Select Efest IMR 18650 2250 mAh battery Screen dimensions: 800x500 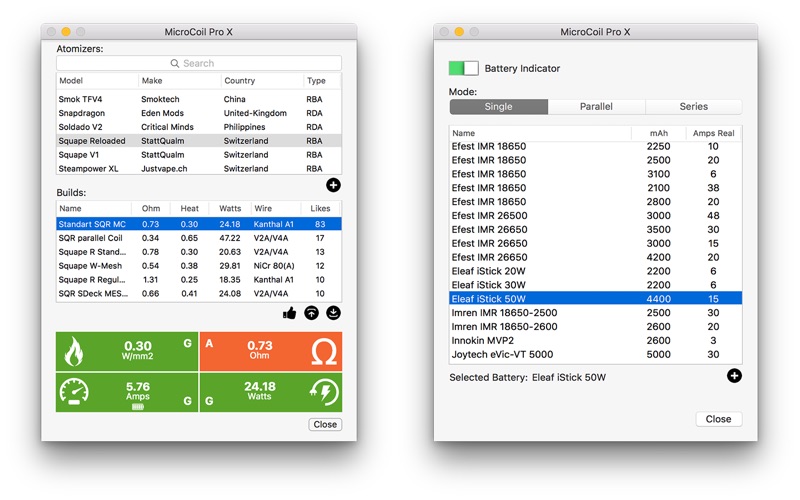pos(595,146)
